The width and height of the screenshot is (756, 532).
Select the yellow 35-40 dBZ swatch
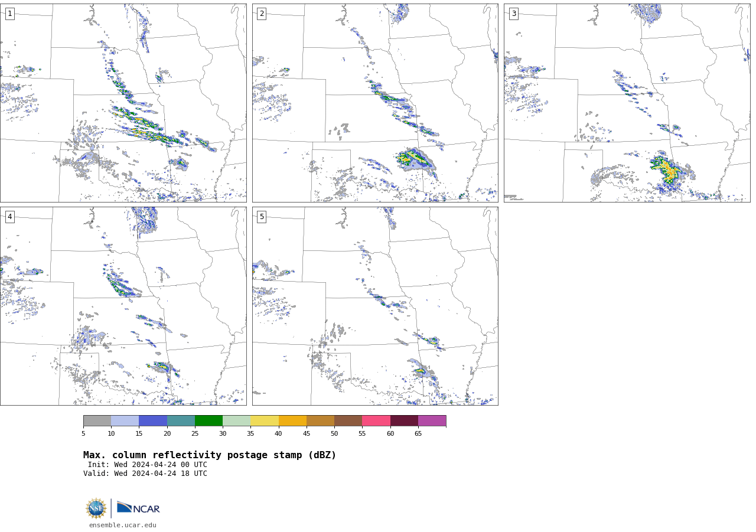click(265, 420)
